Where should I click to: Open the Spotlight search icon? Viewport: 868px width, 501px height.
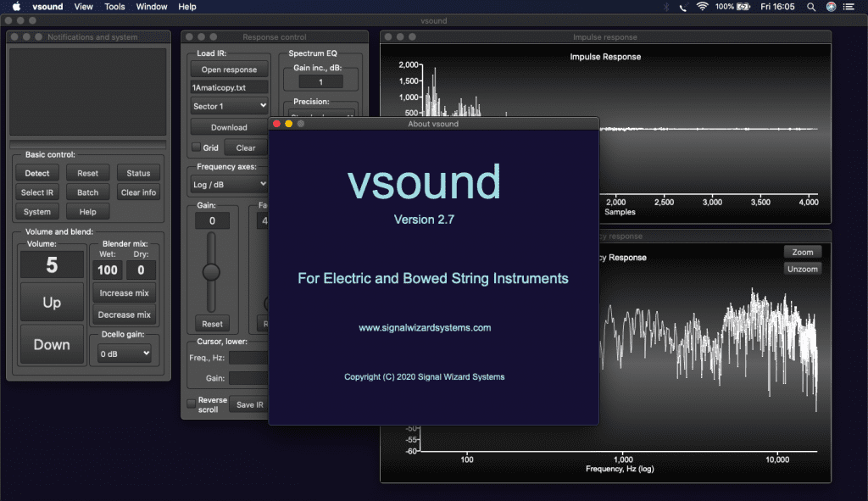(811, 7)
